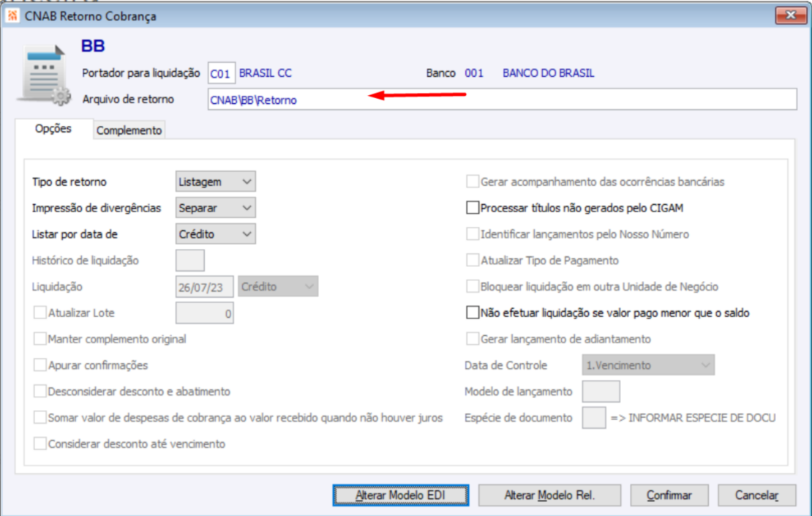Check Identificar lançamentos pelo Nosso Número
The width and height of the screenshot is (812, 516).
[x=473, y=233]
